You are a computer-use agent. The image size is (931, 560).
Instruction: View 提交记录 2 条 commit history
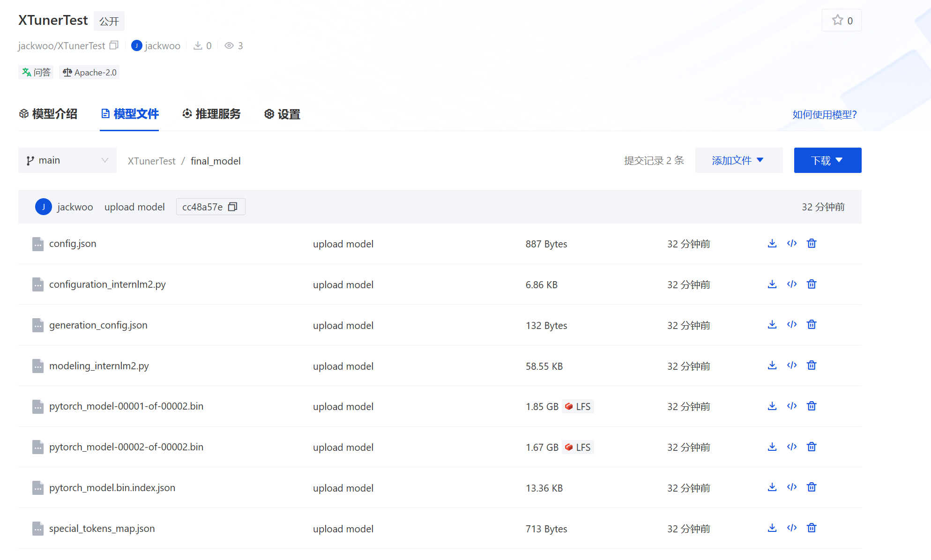click(654, 160)
